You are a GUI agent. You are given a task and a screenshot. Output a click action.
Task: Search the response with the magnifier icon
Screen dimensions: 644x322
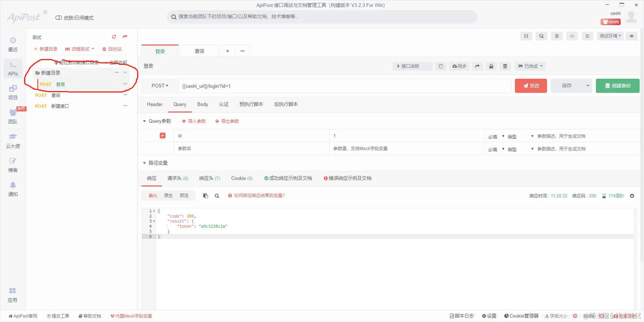(x=217, y=196)
